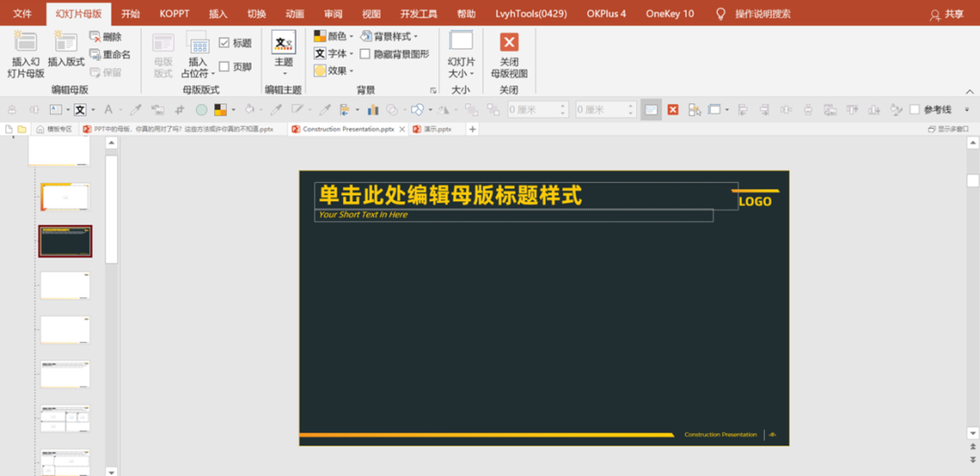
Task: Add new document tab with plus button
Action: click(473, 130)
